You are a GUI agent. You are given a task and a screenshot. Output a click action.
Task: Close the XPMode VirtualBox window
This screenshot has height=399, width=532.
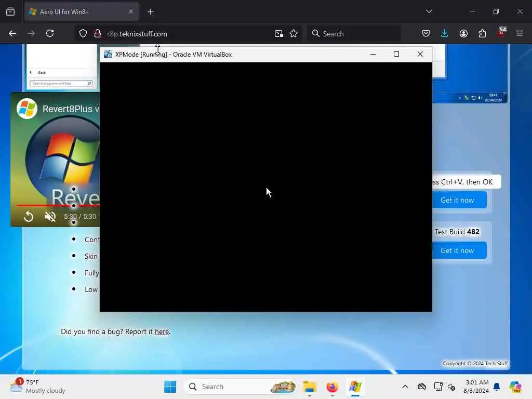pyautogui.click(x=420, y=54)
